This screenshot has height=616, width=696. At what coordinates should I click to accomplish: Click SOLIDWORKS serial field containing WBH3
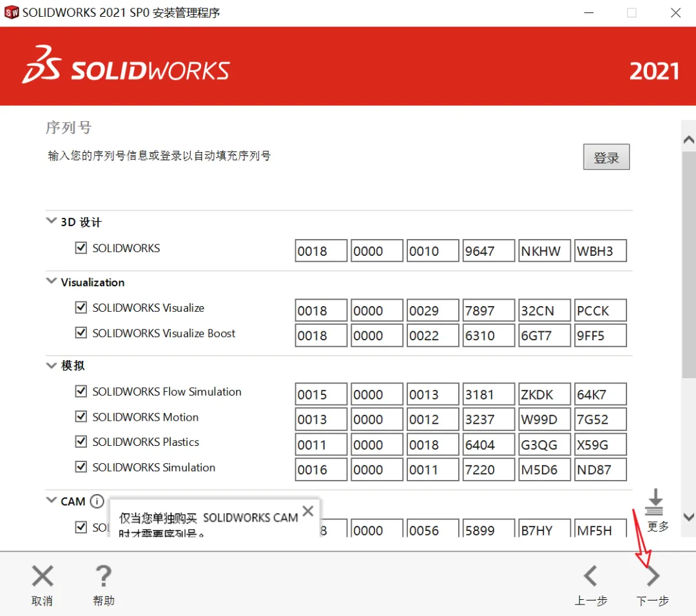[x=601, y=251]
